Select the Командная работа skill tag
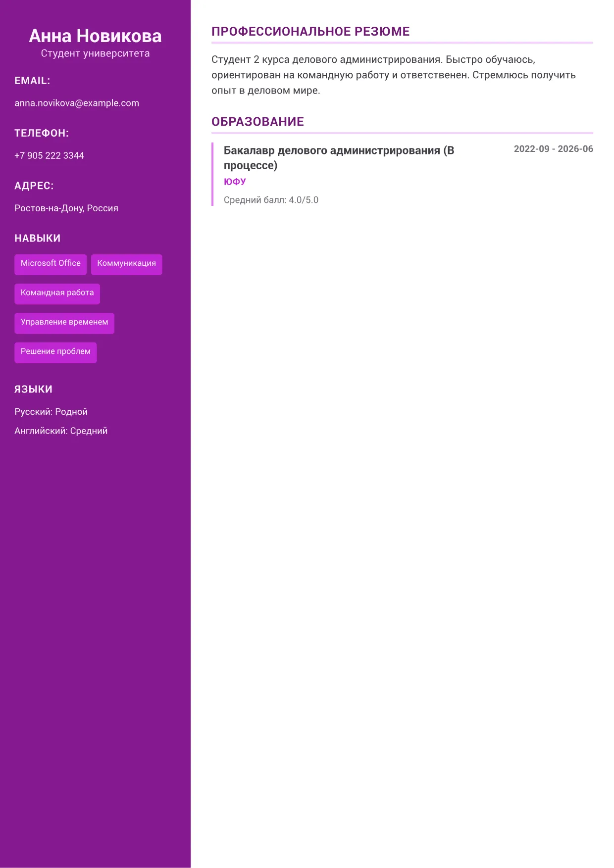614x868 pixels. [x=57, y=293]
